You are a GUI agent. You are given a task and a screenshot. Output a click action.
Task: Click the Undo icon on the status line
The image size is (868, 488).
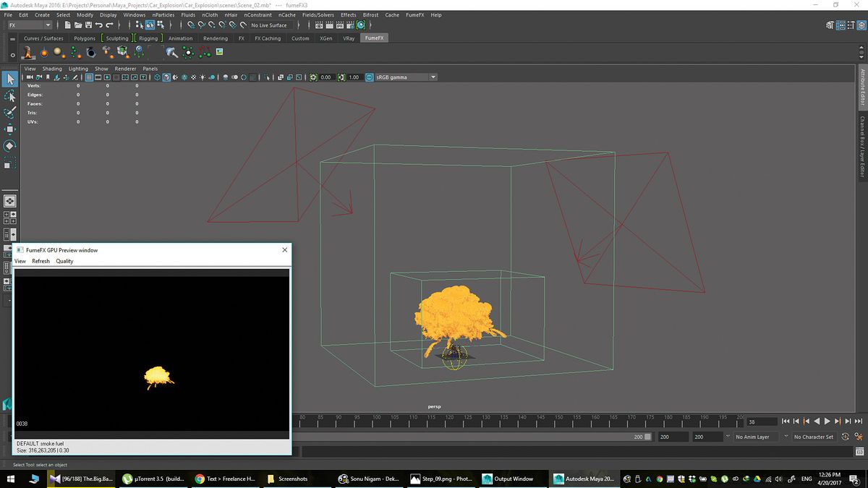point(100,24)
